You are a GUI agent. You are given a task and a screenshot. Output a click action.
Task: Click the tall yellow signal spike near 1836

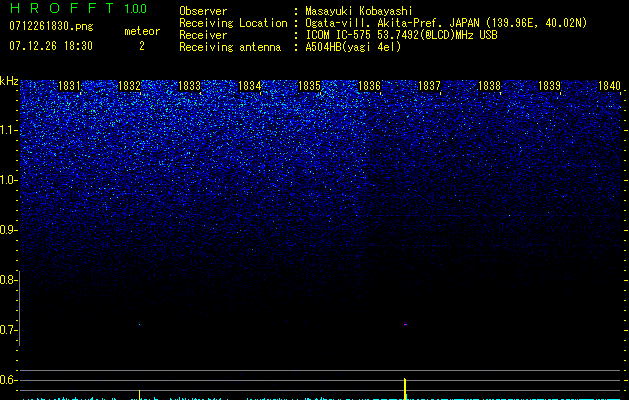click(405, 389)
